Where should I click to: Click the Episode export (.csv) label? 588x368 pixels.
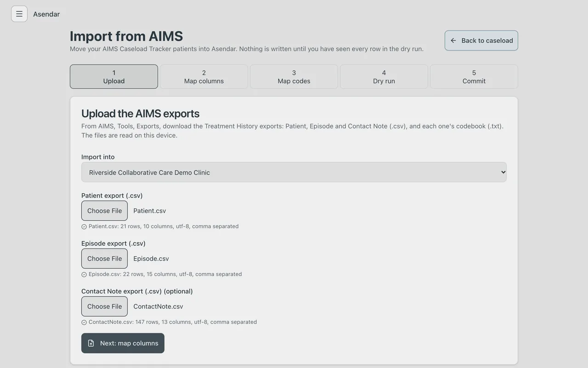pos(113,243)
